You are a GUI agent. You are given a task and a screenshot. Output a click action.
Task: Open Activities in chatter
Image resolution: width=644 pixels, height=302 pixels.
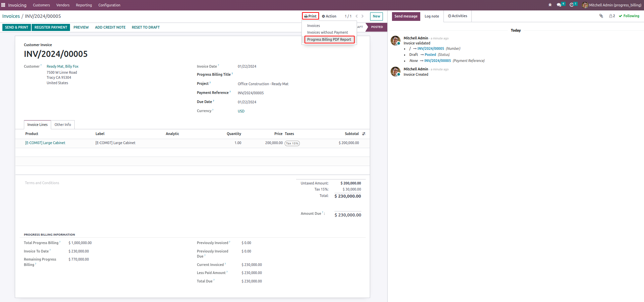pyautogui.click(x=458, y=16)
